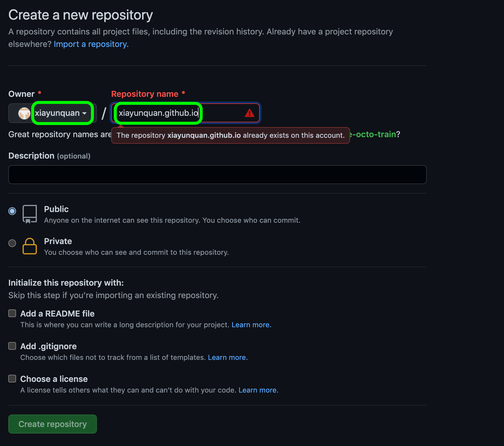Check the Add .gitignore option

tap(12, 346)
